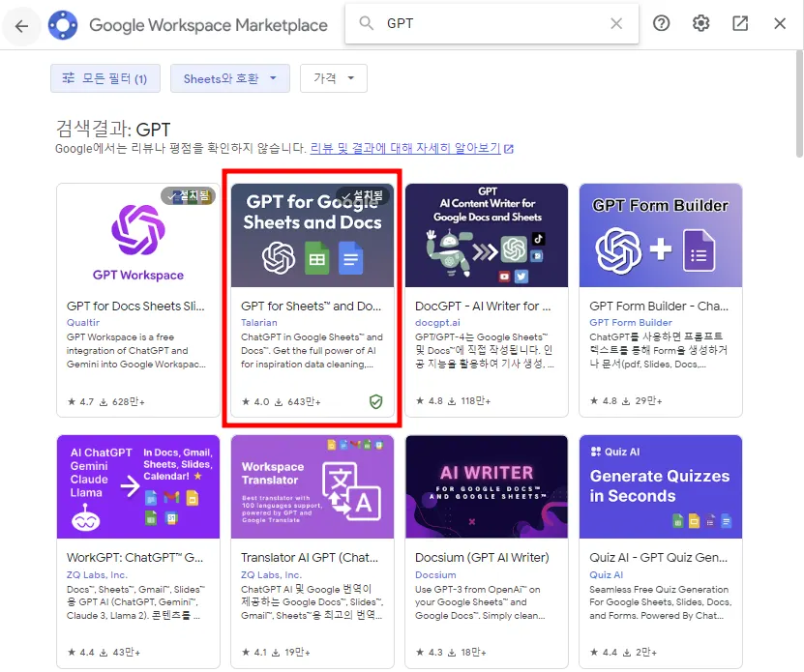Open ZQ Labs, Inc. link under Translator AI

[x=271, y=575]
